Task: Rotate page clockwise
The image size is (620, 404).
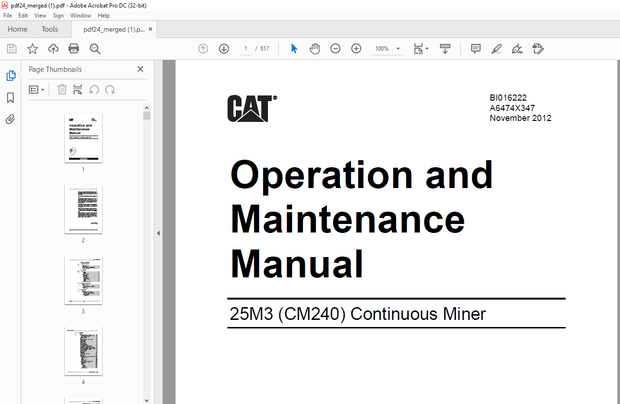Action: pyautogui.click(x=110, y=90)
